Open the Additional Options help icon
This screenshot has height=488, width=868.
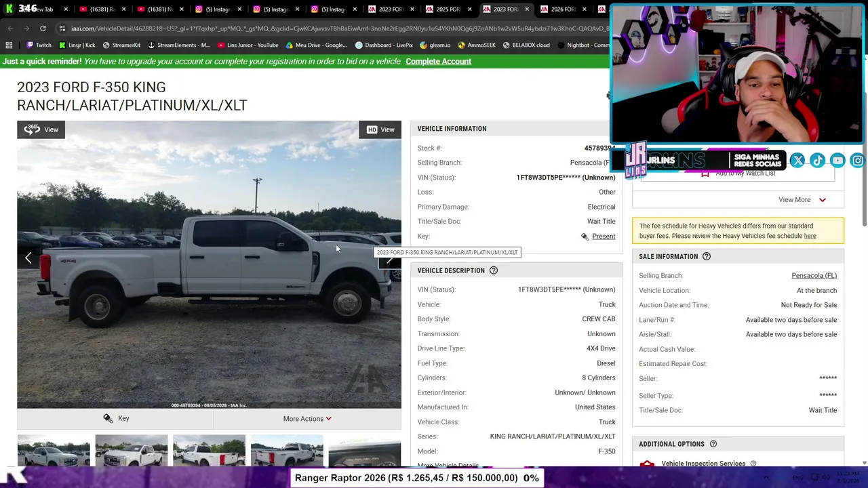(713, 444)
